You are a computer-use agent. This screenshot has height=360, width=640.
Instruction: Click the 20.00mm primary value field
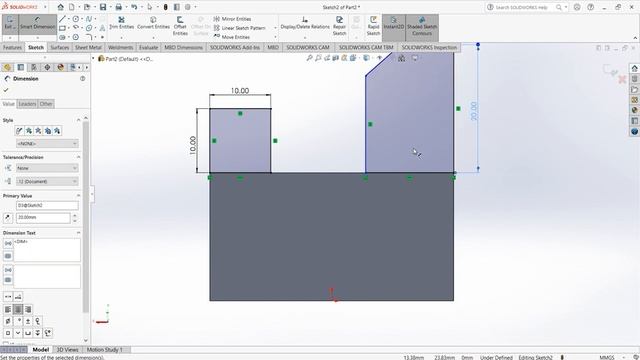[43, 218]
